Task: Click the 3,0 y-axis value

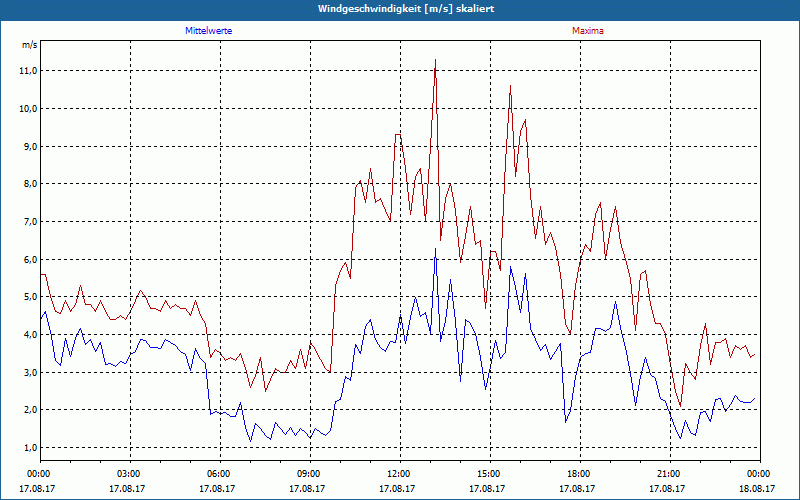Action: 31,372
